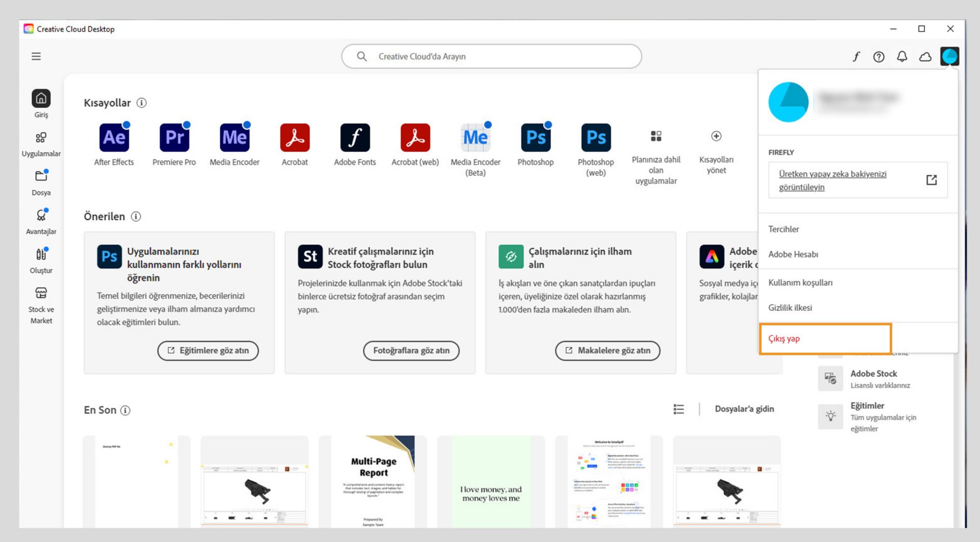Click Kısayolları yönet plus icon

[716, 136]
